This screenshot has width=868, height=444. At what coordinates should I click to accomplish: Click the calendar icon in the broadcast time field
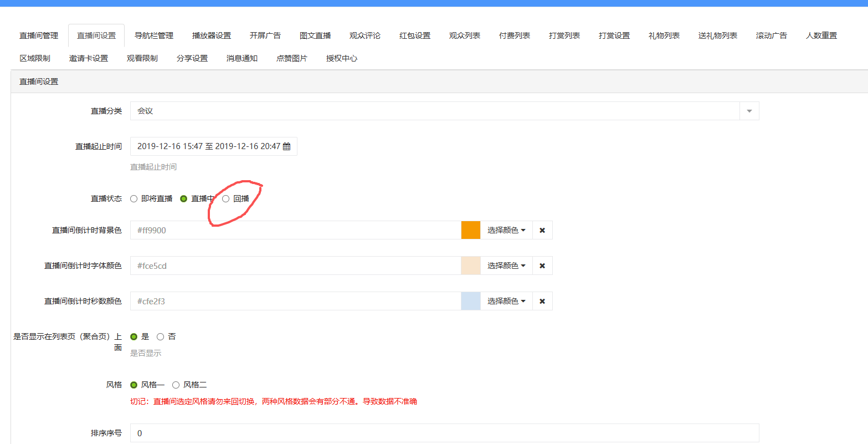coord(286,147)
